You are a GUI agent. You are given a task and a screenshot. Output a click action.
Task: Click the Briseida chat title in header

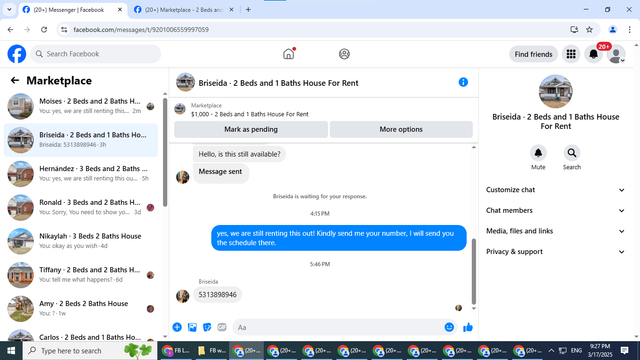pos(278,83)
